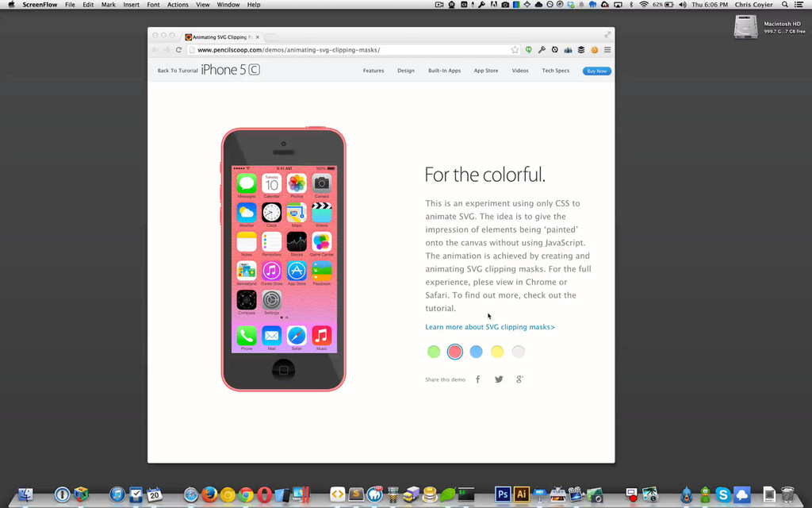The image size is (812, 508).
Task: Open the App Store nav link
Action: pyautogui.click(x=486, y=71)
